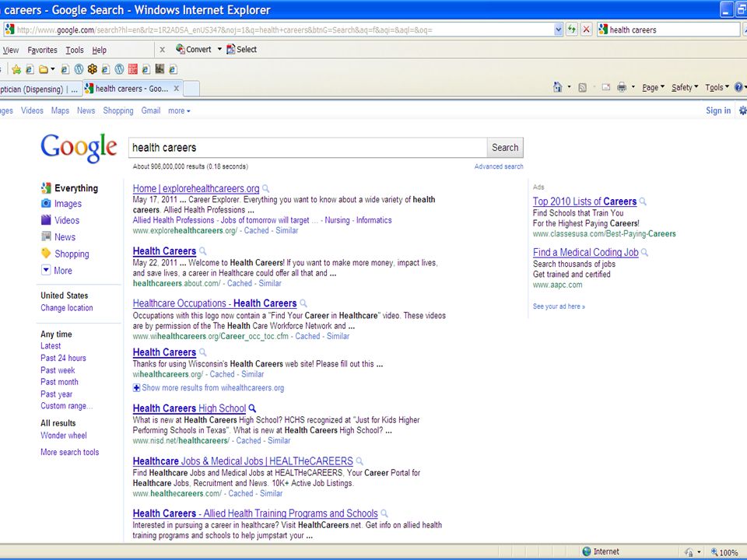Click the blue Help question mark icon

[738, 87]
